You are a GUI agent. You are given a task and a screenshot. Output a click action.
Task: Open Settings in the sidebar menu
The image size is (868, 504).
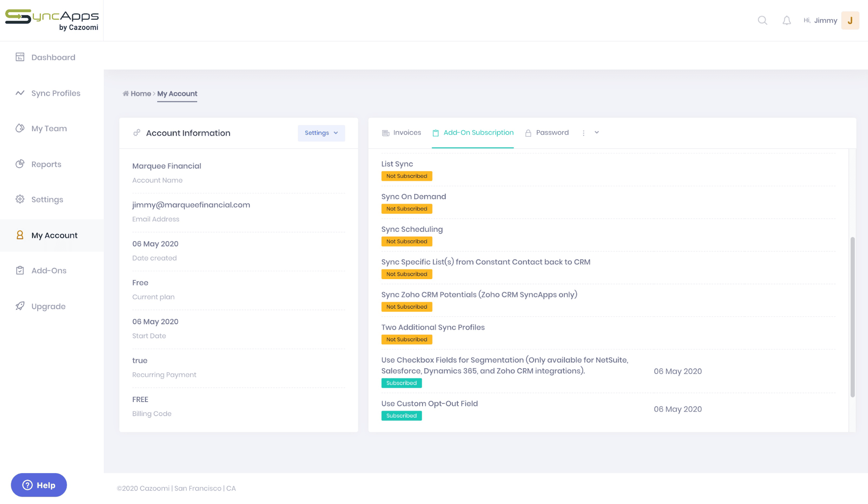[52, 199]
